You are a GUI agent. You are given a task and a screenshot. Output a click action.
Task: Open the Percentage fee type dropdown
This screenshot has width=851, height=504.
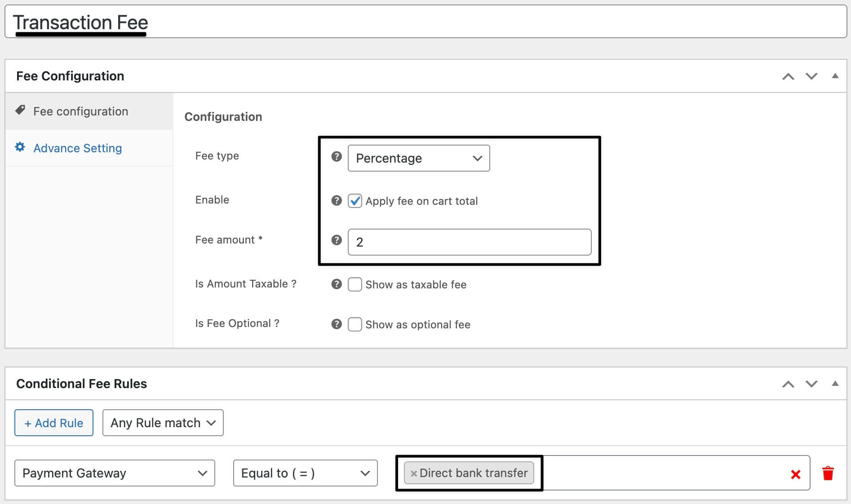tap(418, 158)
